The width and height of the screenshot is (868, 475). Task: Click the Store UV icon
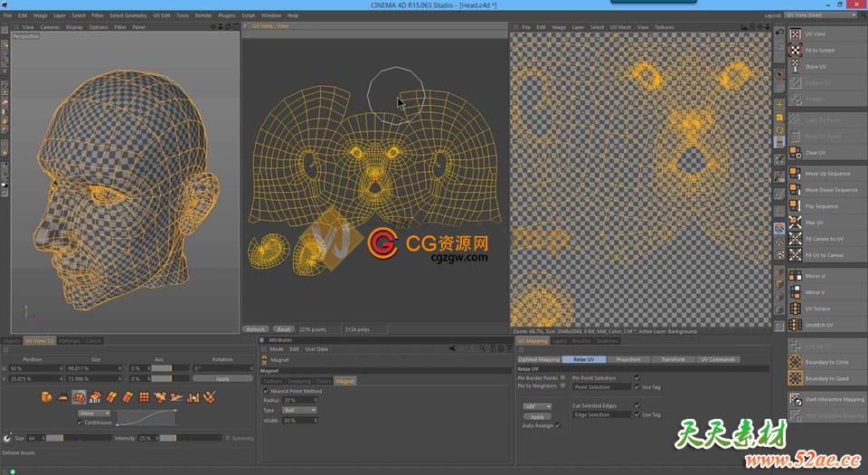[796, 66]
